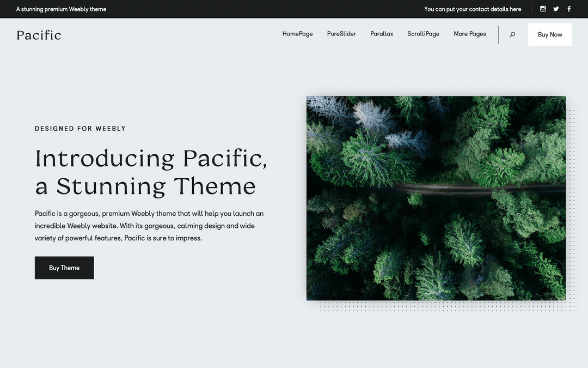
Task: Open the More Pages dropdown
Action: 469,34
